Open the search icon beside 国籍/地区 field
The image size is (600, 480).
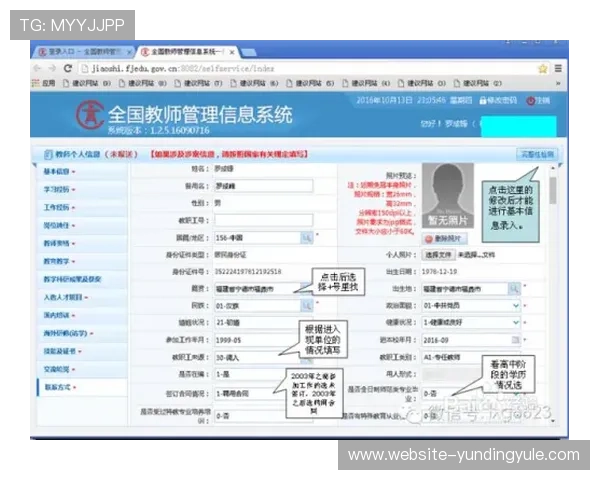pyautogui.click(x=307, y=238)
